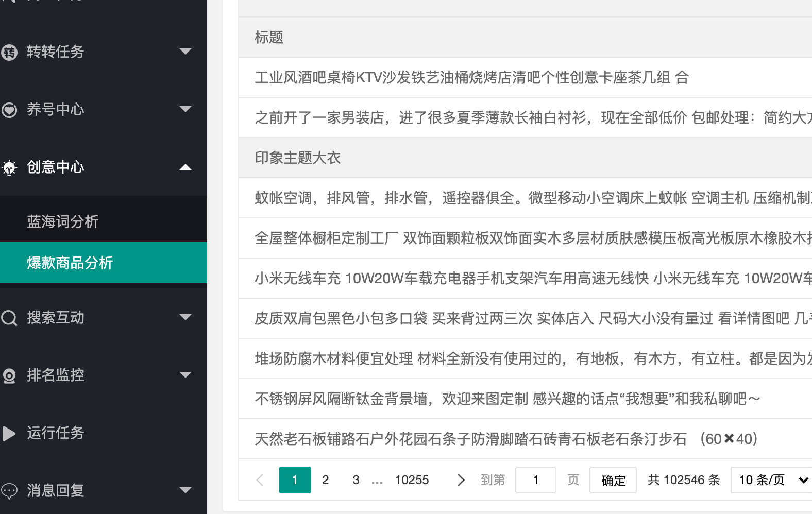Viewport: 812px width, 514px height.
Task: Go to last page 10255
Action: [412, 480]
